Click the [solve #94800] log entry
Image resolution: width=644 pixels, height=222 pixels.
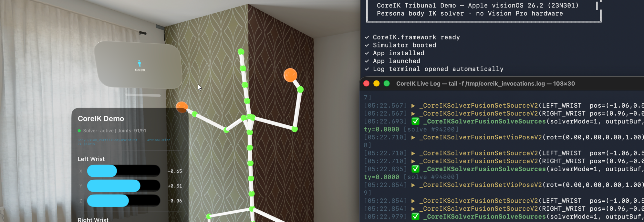click(x=431, y=177)
